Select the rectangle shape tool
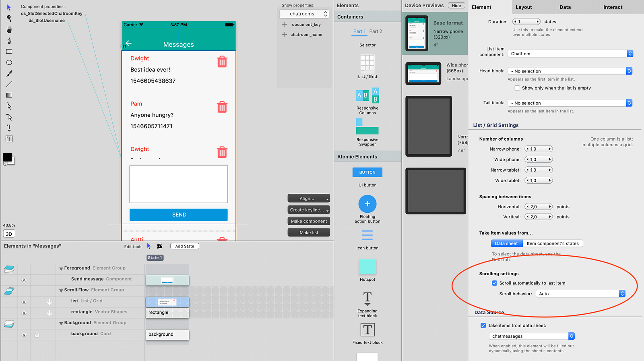This screenshot has width=644, height=361. [9, 52]
